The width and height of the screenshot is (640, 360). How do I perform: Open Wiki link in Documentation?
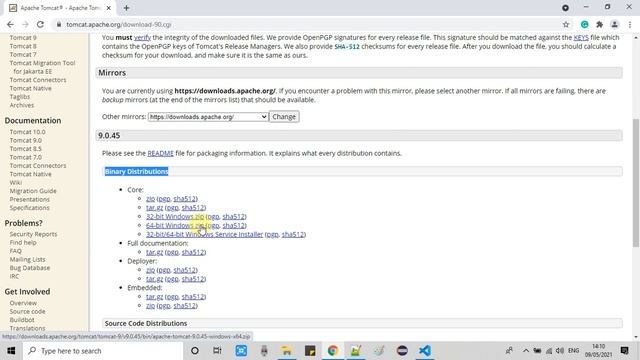(16, 182)
